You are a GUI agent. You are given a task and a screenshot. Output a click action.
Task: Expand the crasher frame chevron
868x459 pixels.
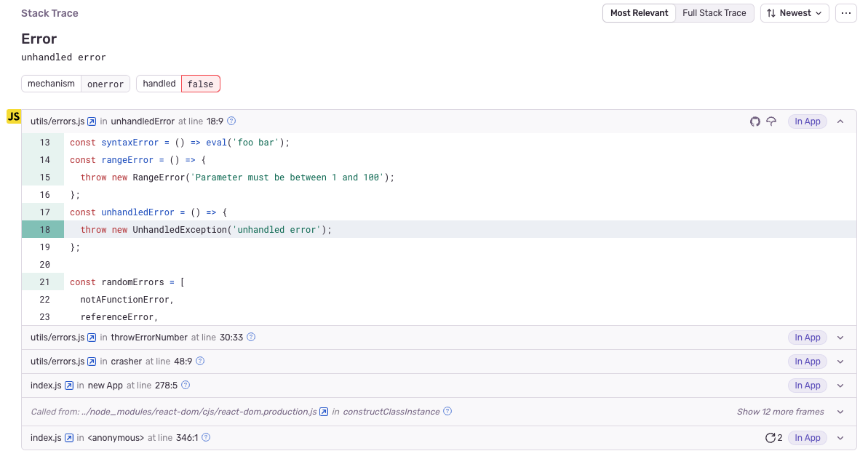click(840, 361)
